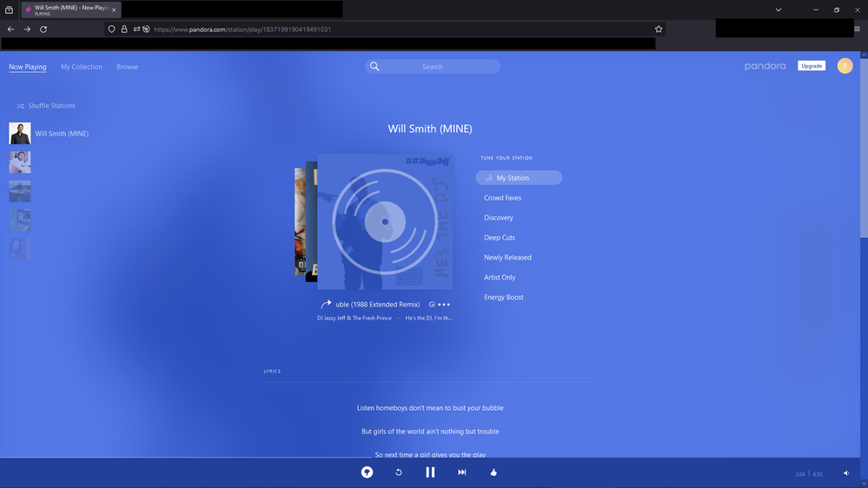The width and height of the screenshot is (868, 488).
Task: Choose the Deep Cuts station mode
Action: [500, 238]
